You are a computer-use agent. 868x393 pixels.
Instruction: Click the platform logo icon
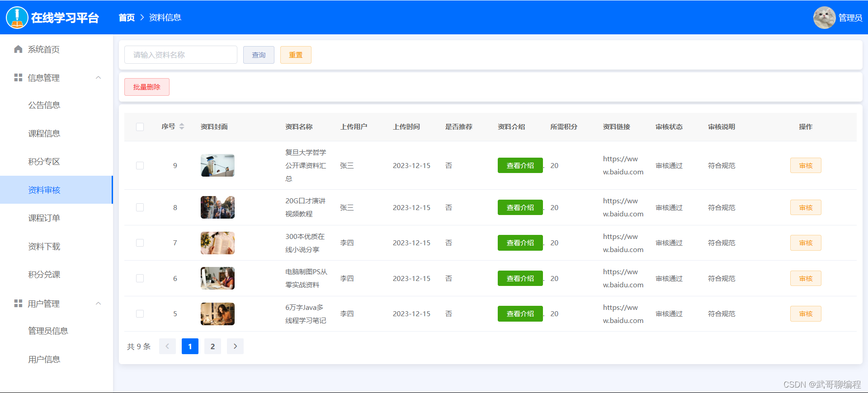pyautogui.click(x=17, y=18)
